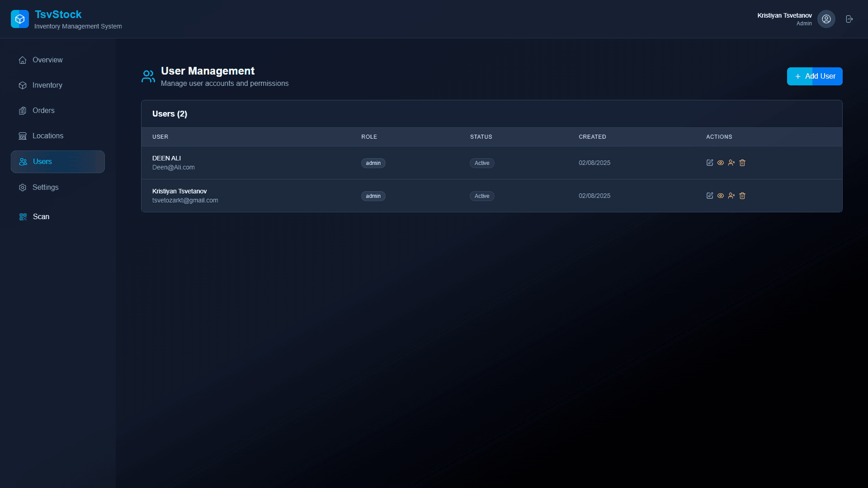Click the Deen@Ali.com email text
The height and width of the screenshot is (488, 868).
pos(173,168)
